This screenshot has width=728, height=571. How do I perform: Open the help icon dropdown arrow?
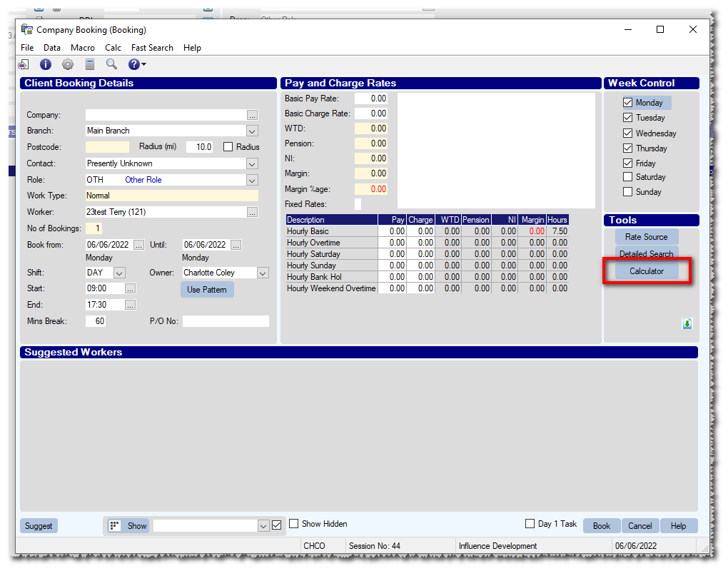[143, 64]
